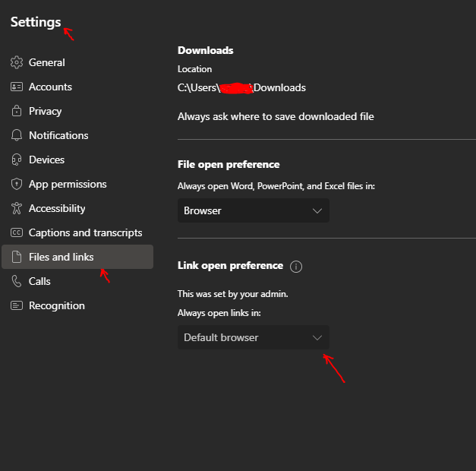Click the Accounts card icon
This screenshot has height=471, width=476.
17,87
